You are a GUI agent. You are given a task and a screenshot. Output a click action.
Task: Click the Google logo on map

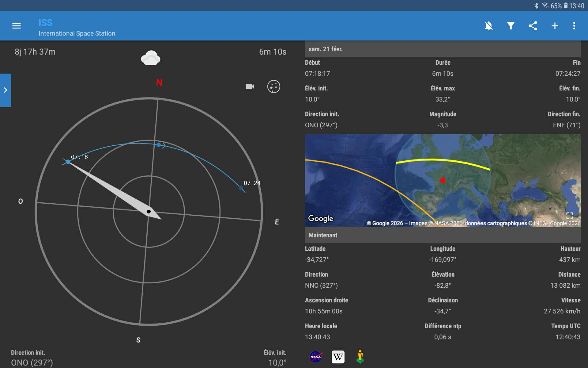click(320, 218)
